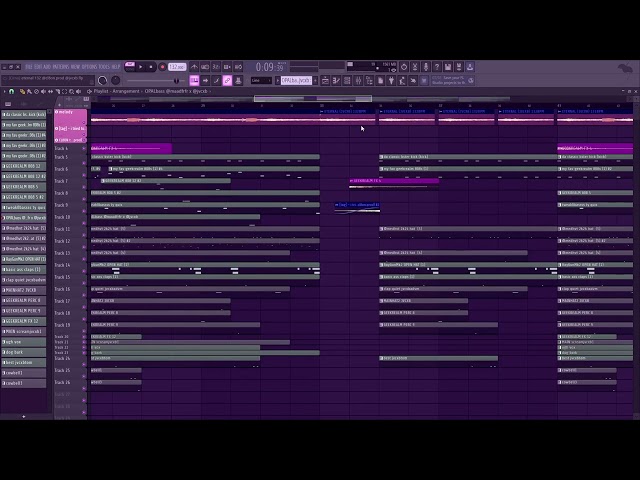This screenshot has width=640, height=480.
Task: Open the ADD menu
Action: tap(47, 67)
